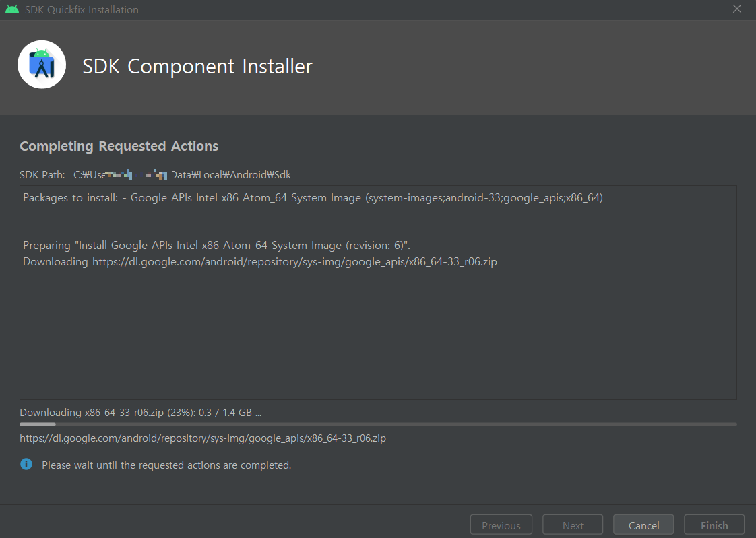Click the 'Packages to install' log line
This screenshot has height=538, width=756.
coord(313,197)
